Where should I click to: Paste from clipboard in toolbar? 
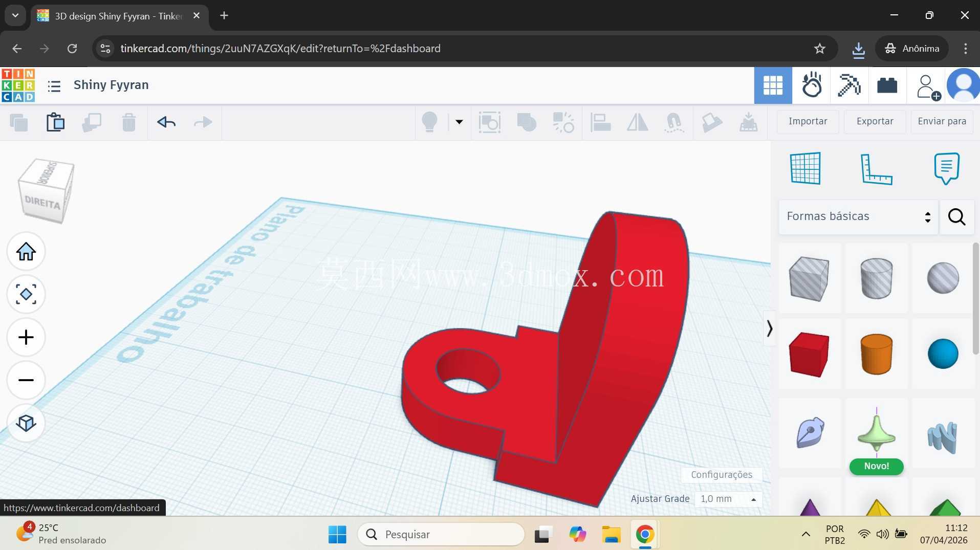tap(55, 122)
